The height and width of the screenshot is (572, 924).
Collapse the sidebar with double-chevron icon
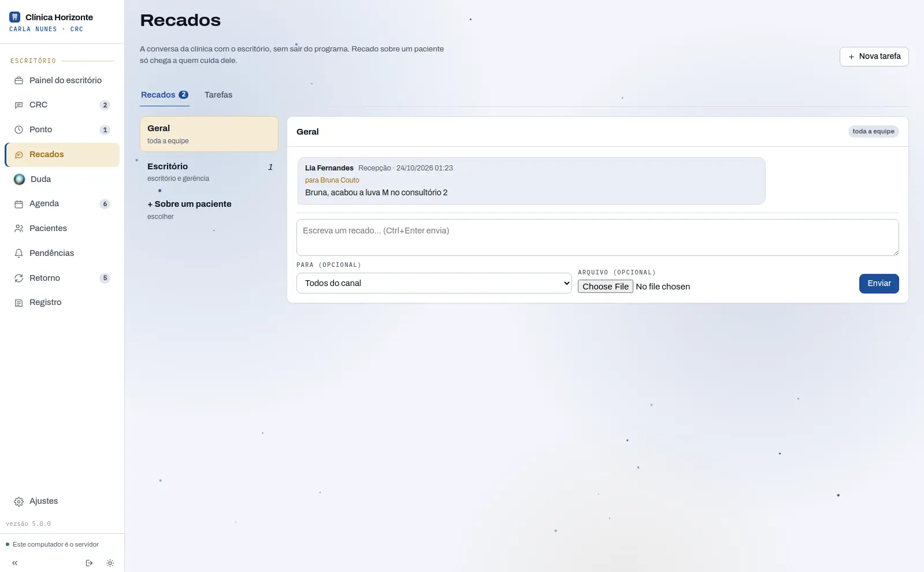[x=15, y=563]
